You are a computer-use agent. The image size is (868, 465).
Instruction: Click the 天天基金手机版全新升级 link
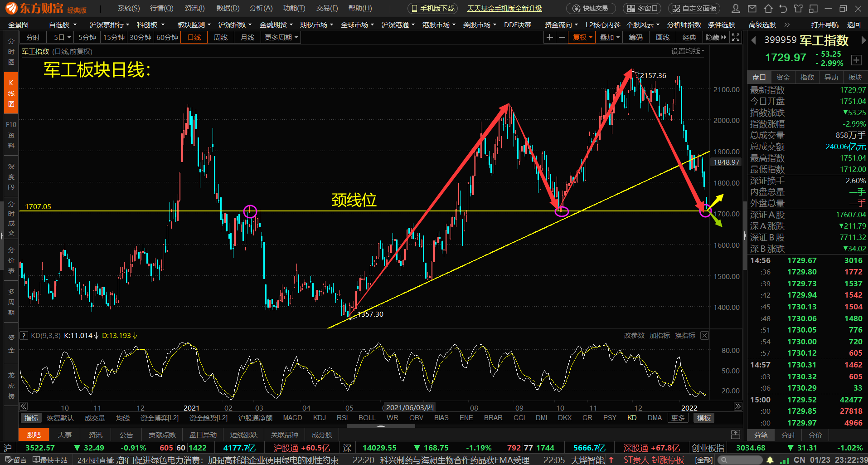504,9
